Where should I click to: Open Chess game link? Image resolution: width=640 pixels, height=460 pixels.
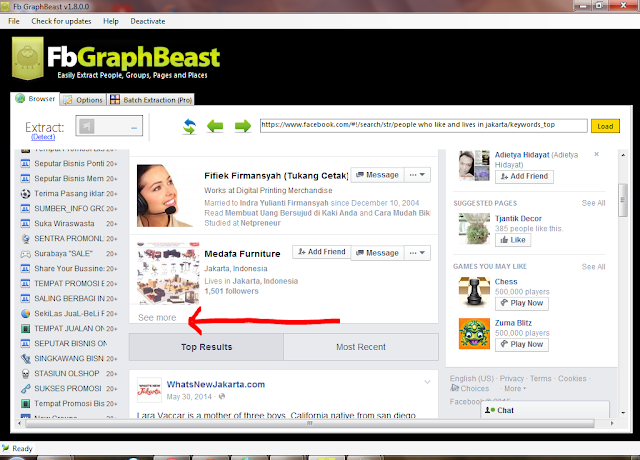tap(506, 282)
